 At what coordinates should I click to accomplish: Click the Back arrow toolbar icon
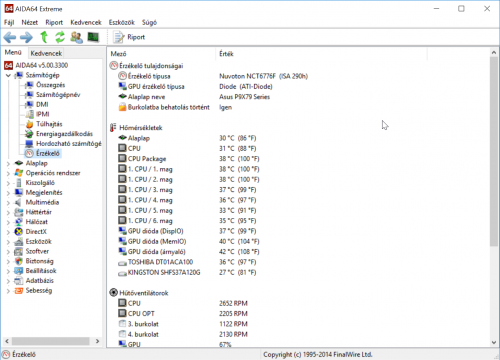pyautogui.click(x=10, y=37)
